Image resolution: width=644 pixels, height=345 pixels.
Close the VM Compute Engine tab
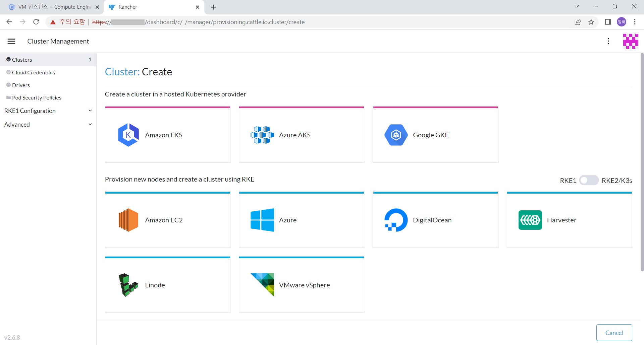point(97,7)
